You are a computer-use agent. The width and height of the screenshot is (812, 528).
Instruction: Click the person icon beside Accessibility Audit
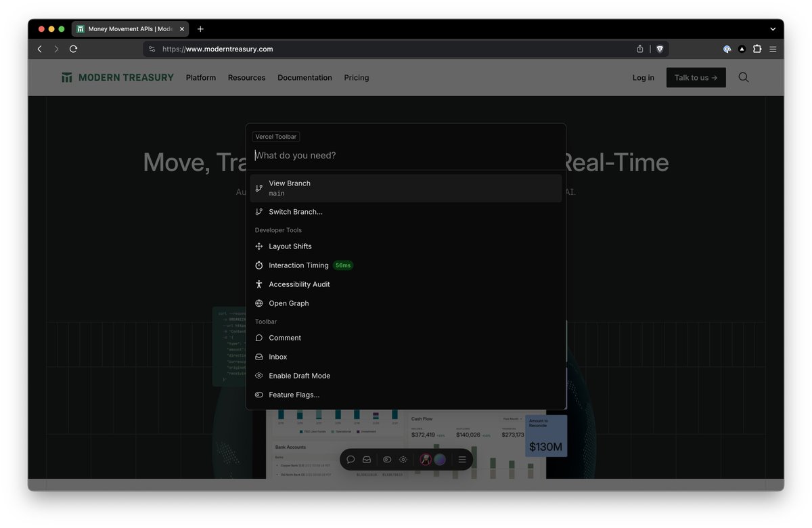tap(259, 284)
